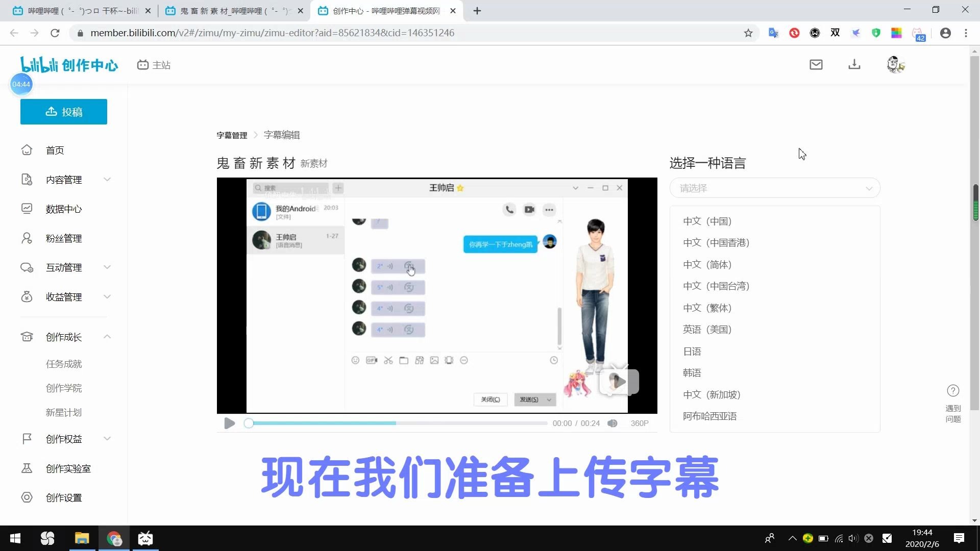The image size is (980, 551).
Task: Change the 360P quality setting
Action: [x=639, y=423]
